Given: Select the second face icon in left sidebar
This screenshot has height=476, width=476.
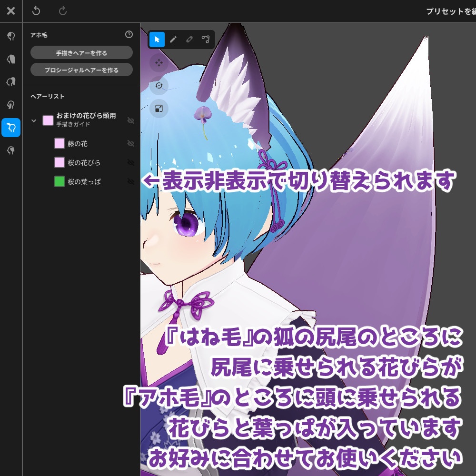Looking at the screenshot, I should tap(10, 59).
